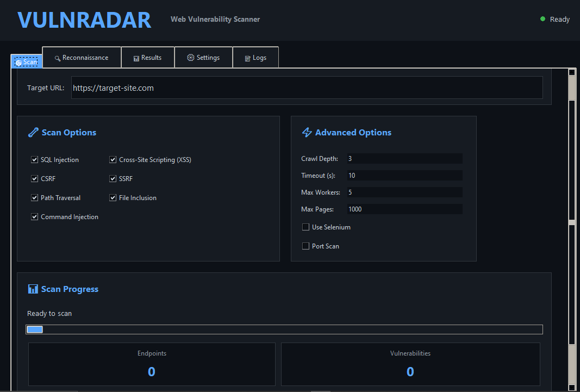
Task: Uncheck the SQL Injection checkbox
Action: [x=34, y=160]
